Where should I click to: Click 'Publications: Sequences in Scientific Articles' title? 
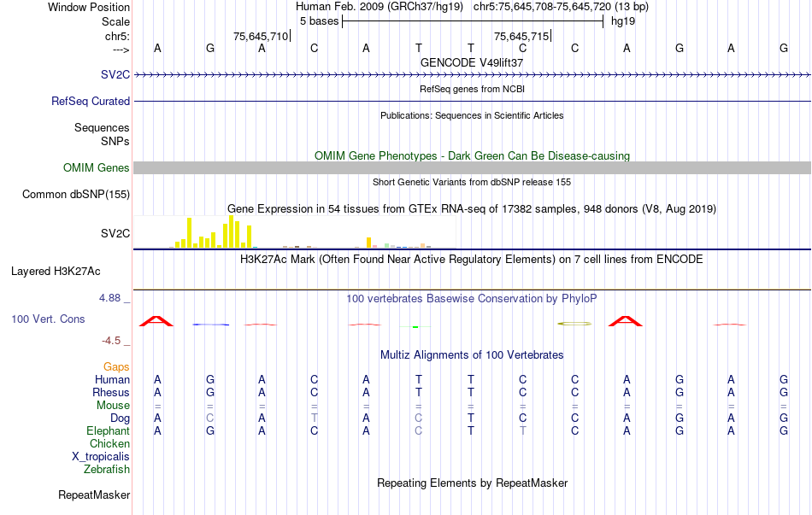coord(472,115)
